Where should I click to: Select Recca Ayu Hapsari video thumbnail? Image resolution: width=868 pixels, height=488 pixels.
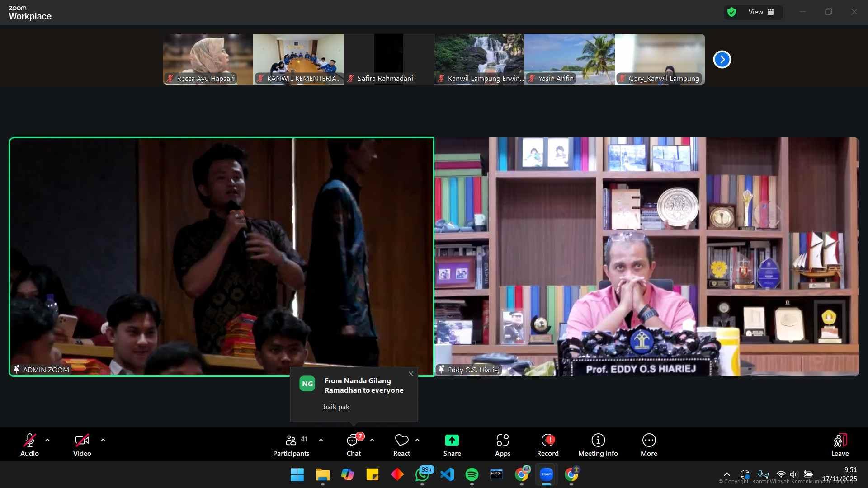(208, 59)
